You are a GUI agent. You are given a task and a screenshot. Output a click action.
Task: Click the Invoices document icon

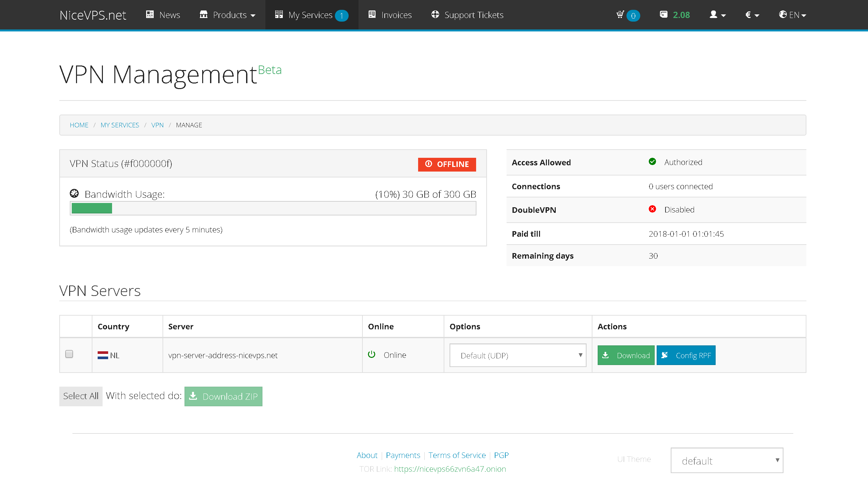(x=372, y=15)
